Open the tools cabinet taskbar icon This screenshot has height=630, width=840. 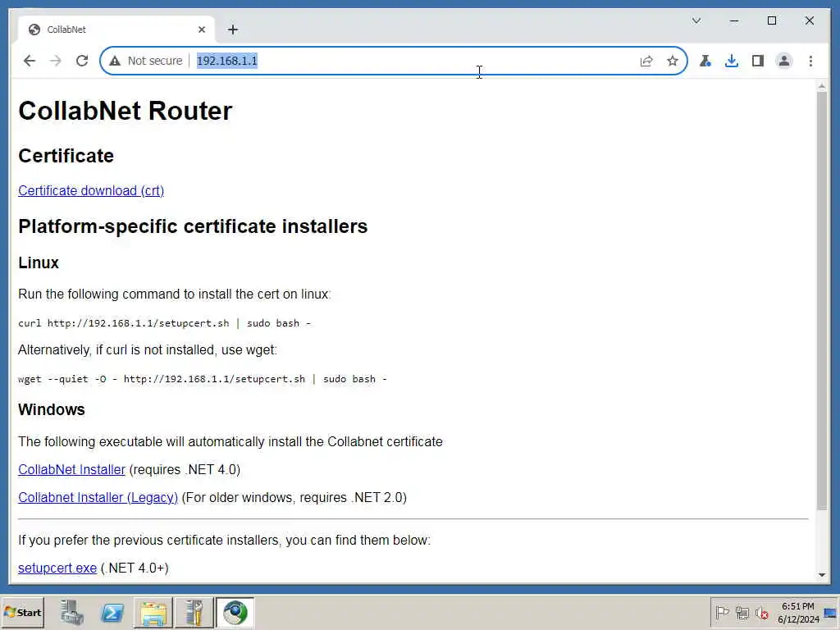click(x=194, y=612)
